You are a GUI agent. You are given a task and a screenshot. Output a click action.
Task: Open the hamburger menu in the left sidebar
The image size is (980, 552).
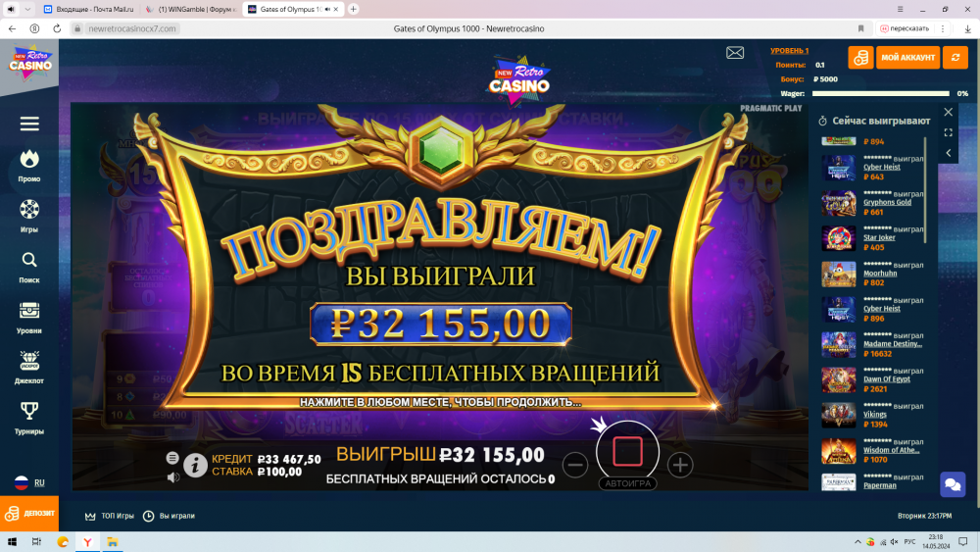point(29,124)
